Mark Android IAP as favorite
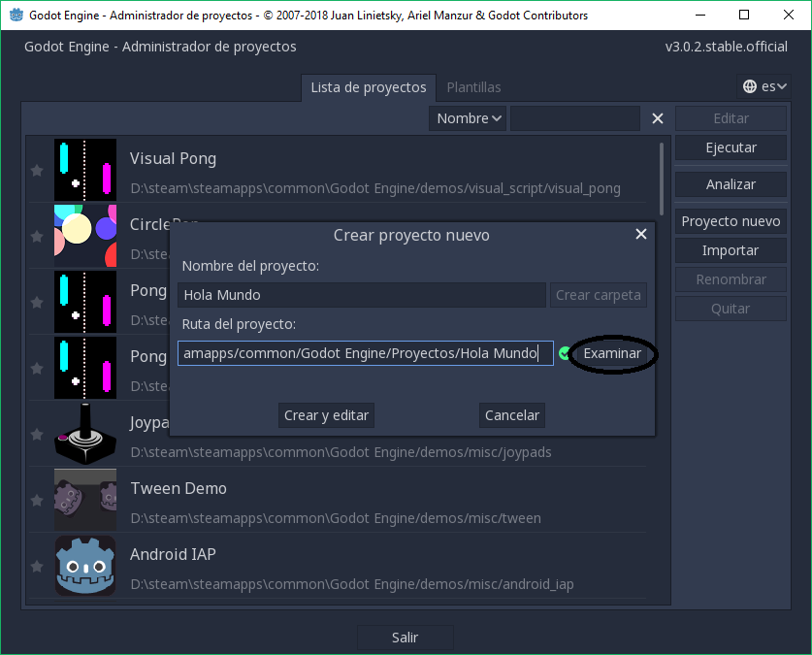This screenshot has height=655, width=812. pyautogui.click(x=36, y=566)
